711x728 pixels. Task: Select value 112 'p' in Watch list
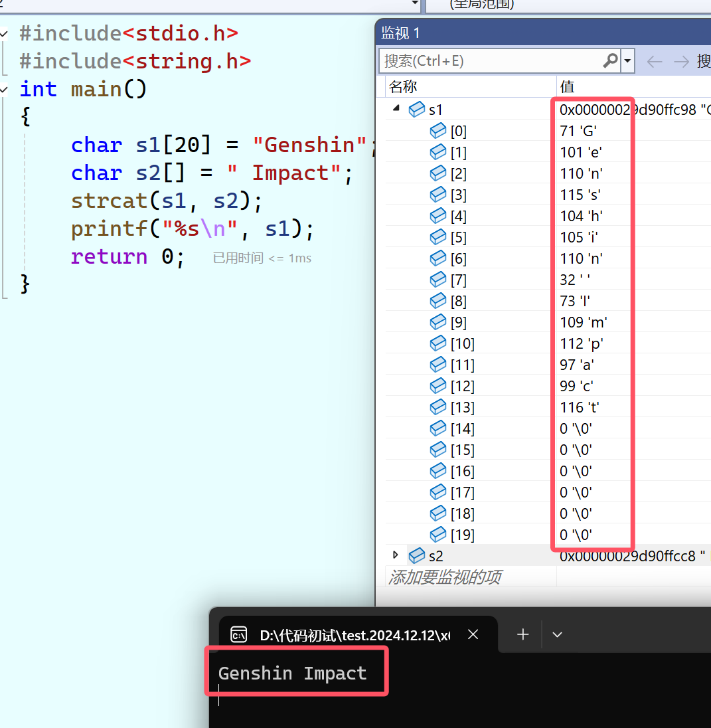[582, 343]
